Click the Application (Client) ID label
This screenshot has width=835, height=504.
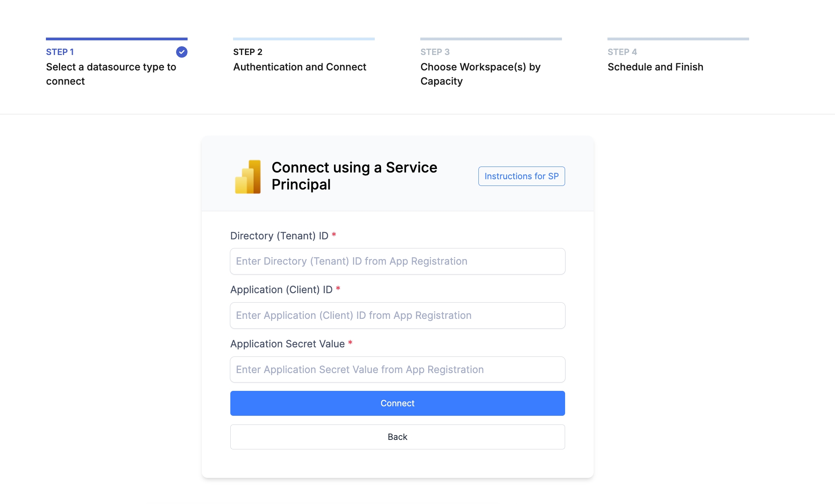point(281,290)
